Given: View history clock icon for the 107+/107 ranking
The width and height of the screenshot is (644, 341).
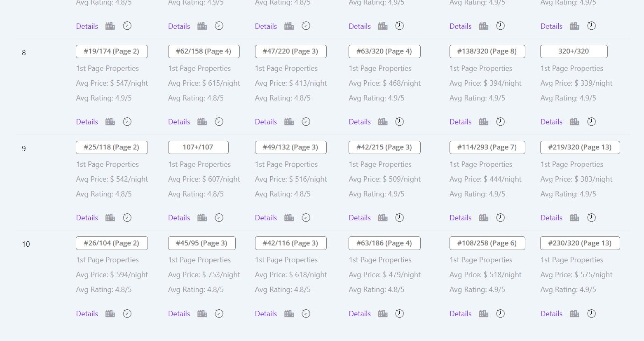Looking at the screenshot, I should [x=219, y=217].
